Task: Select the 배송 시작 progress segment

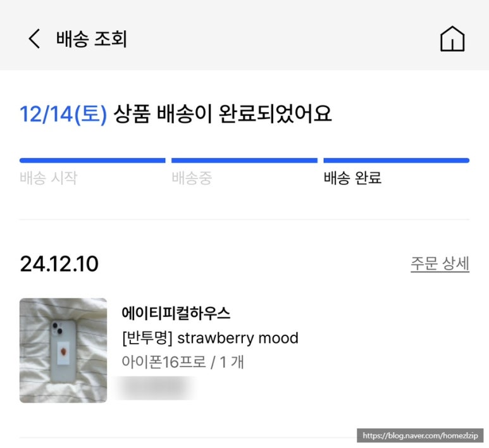Action: 92,160
